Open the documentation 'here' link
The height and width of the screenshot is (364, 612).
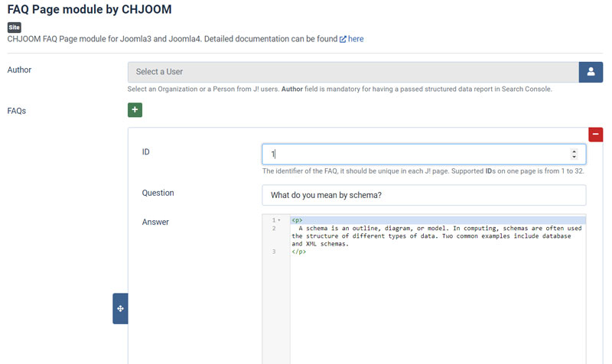click(356, 39)
